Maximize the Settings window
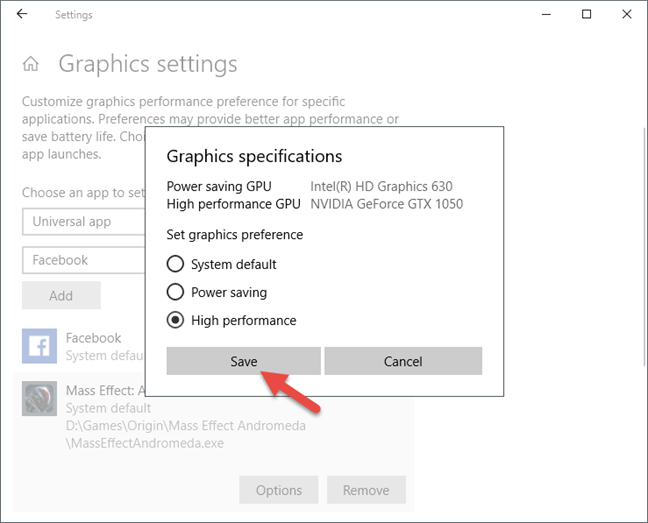 point(586,14)
